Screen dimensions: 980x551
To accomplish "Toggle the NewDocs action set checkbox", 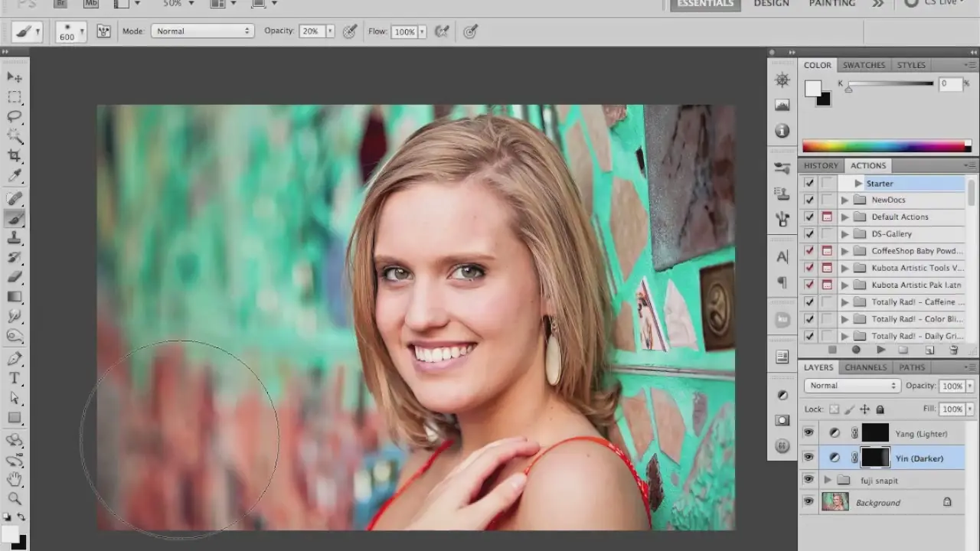I will coord(808,200).
